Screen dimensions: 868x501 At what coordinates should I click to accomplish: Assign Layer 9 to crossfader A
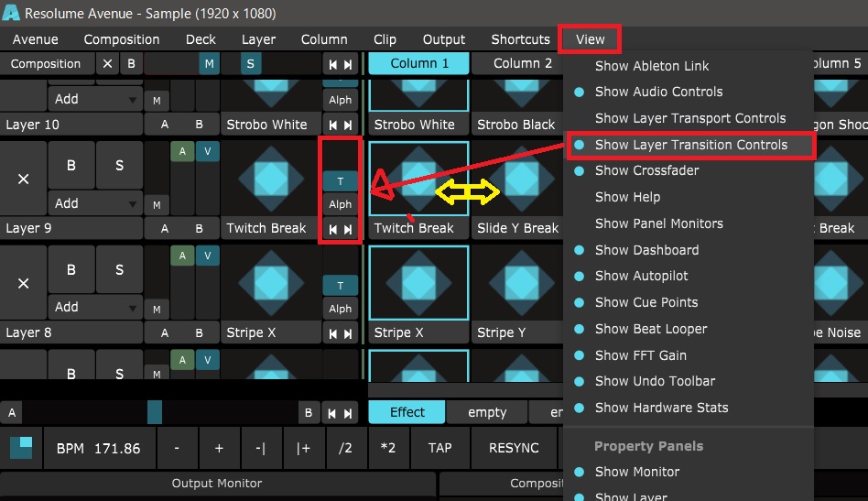tap(165, 229)
